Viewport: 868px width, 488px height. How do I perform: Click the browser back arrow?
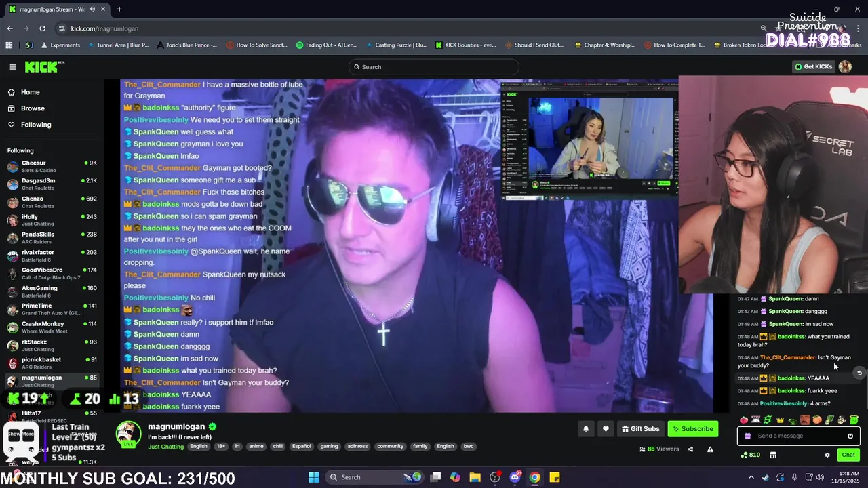(x=9, y=28)
